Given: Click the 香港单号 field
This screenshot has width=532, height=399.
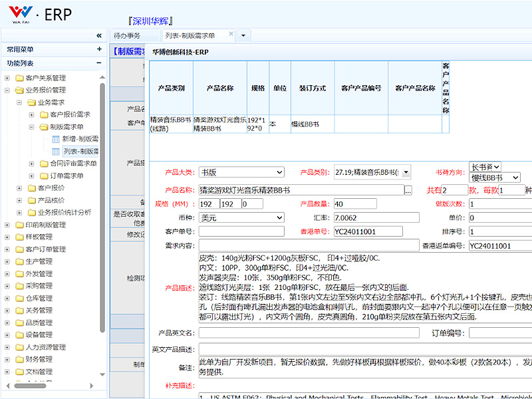Looking at the screenshot, I should (x=368, y=231).
